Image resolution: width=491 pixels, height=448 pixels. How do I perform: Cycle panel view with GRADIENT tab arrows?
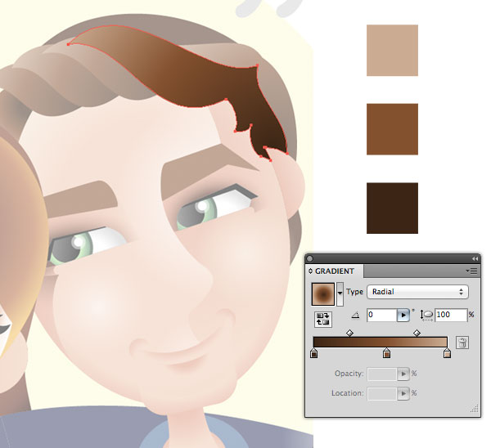[311, 271]
